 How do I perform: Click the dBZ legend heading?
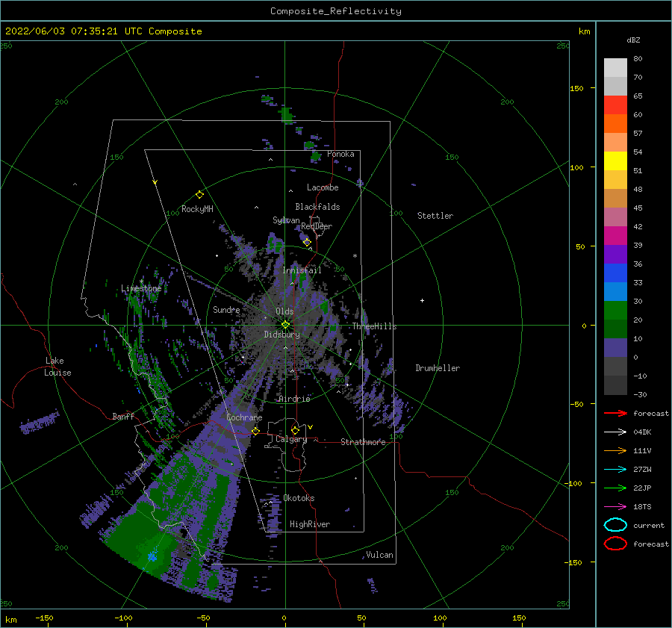(x=633, y=40)
